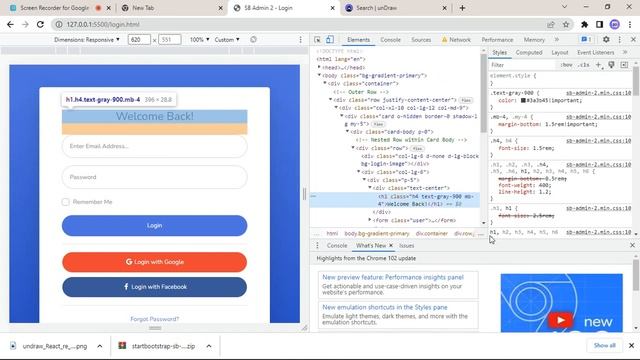640x360 pixels.
Task: Open tab search chevron
Action: (564, 7)
